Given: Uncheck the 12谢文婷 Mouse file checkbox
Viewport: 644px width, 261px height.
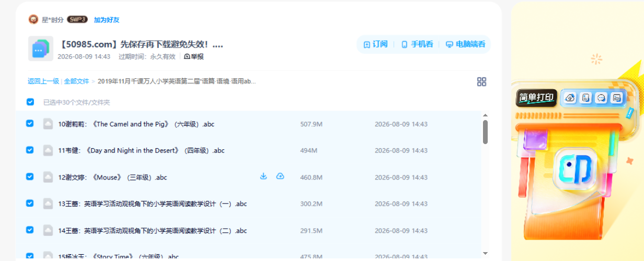Looking at the screenshot, I should 30,176.
